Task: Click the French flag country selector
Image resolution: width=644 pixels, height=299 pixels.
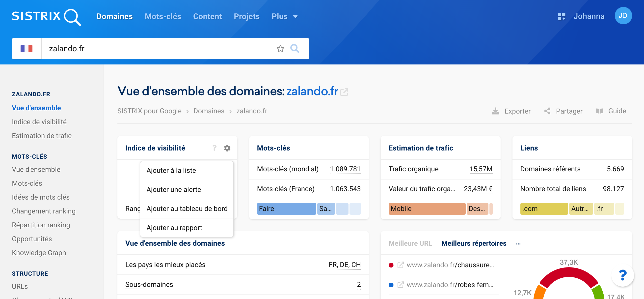Action: (x=27, y=49)
